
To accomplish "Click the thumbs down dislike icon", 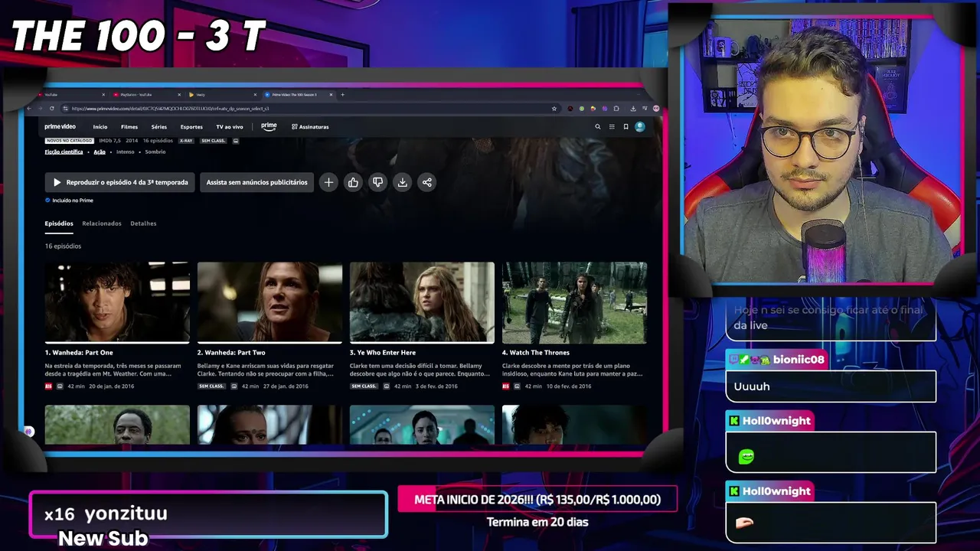I will click(377, 182).
